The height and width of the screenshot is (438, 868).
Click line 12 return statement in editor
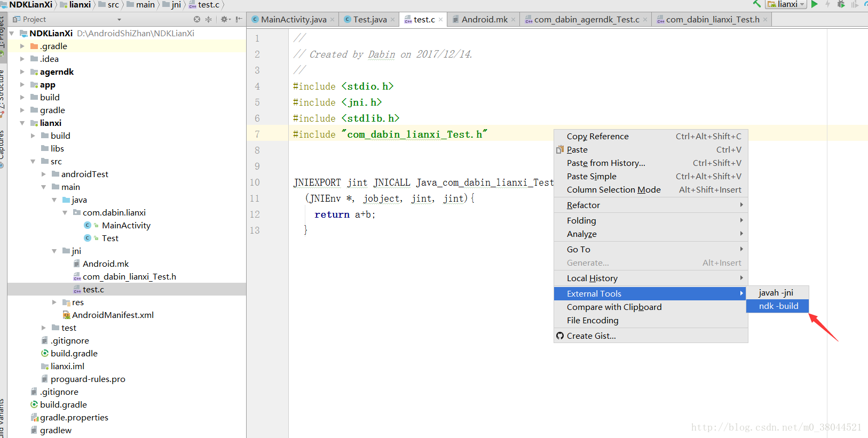pyautogui.click(x=345, y=214)
